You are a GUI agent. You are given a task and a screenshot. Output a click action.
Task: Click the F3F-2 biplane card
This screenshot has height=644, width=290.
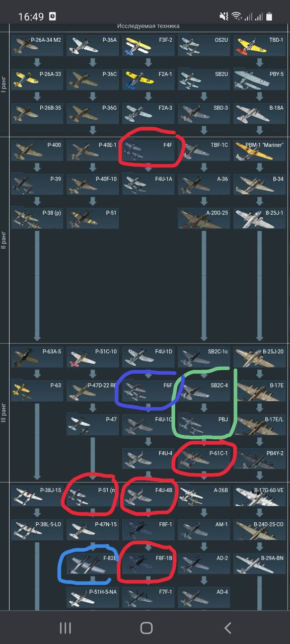click(149, 45)
